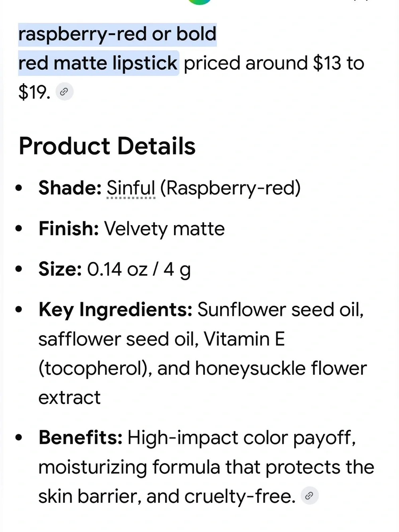The image size is (399, 532).
Task: Open the source link icon after $19.
Action: tap(64, 92)
